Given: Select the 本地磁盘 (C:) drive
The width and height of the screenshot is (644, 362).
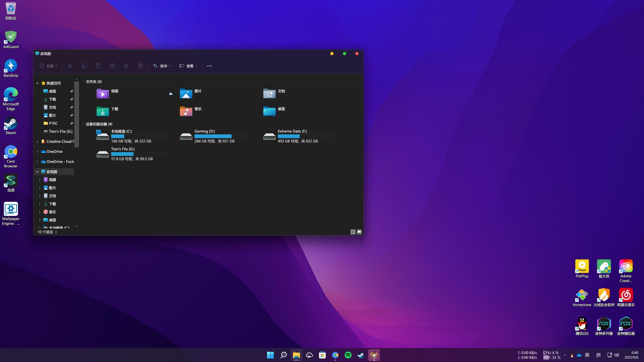Looking at the screenshot, I should [131, 136].
